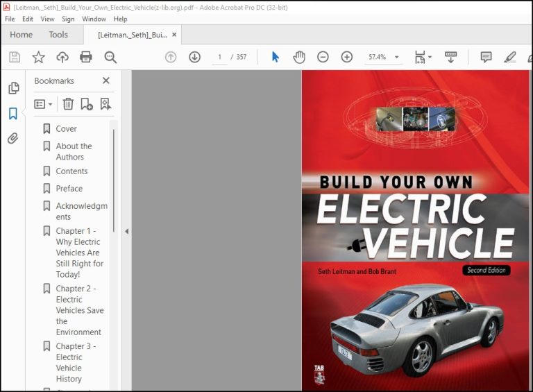Open the View menu
The image size is (533, 392).
coord(47,19)
